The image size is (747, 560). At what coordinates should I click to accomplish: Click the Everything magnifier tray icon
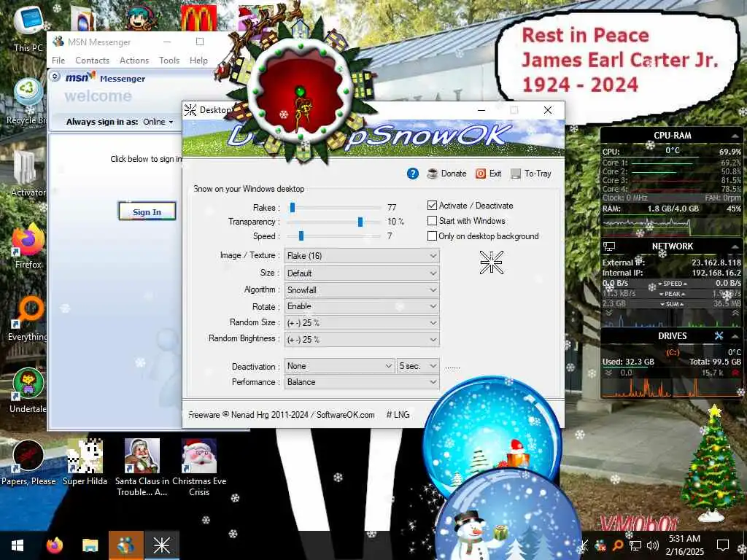[617, 545]
